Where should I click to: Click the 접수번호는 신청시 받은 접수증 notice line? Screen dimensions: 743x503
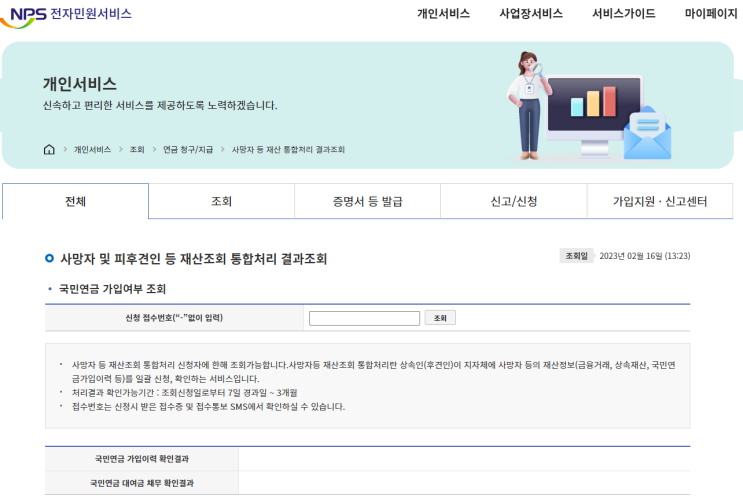208,407
